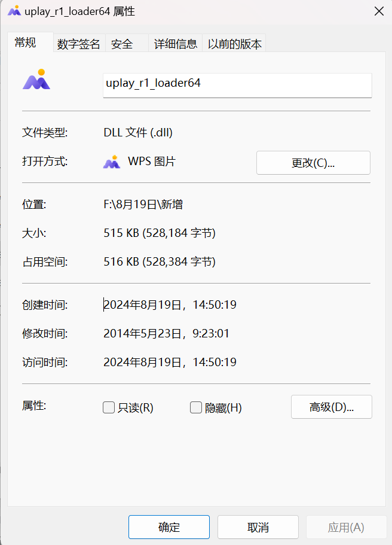Click the 文件类型 label
Viewport: 392px width, 545px height.
(x=45, y=132)
